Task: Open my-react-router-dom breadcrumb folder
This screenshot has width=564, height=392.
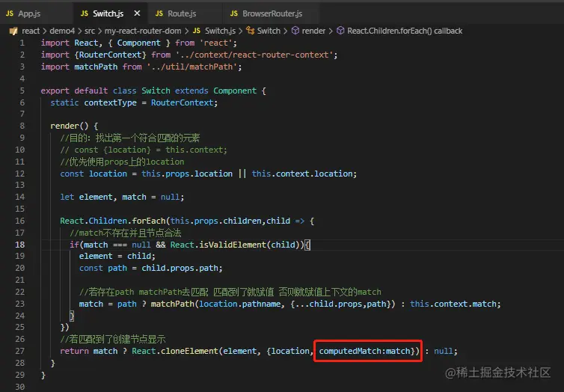Action: [143, 31]
